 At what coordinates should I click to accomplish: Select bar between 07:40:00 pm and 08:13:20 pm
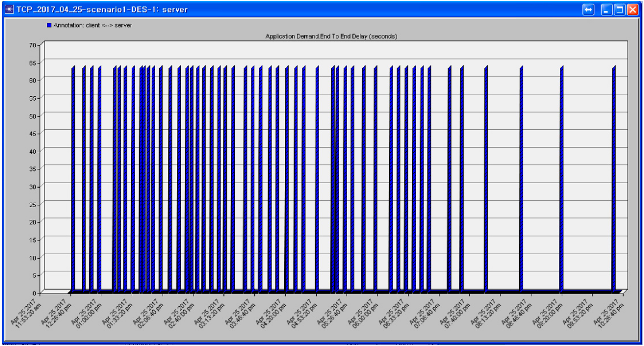486,175
